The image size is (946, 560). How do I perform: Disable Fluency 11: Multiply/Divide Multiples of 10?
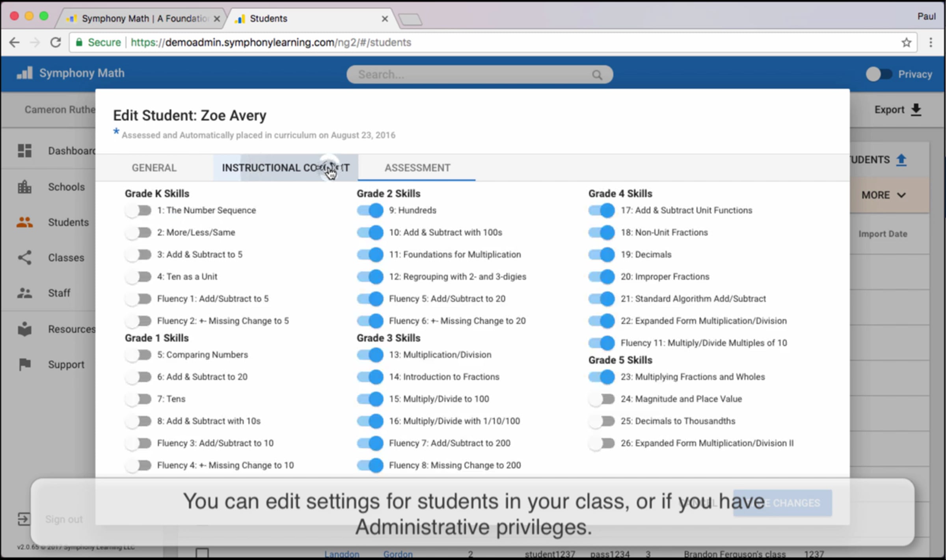click(602, 343)
